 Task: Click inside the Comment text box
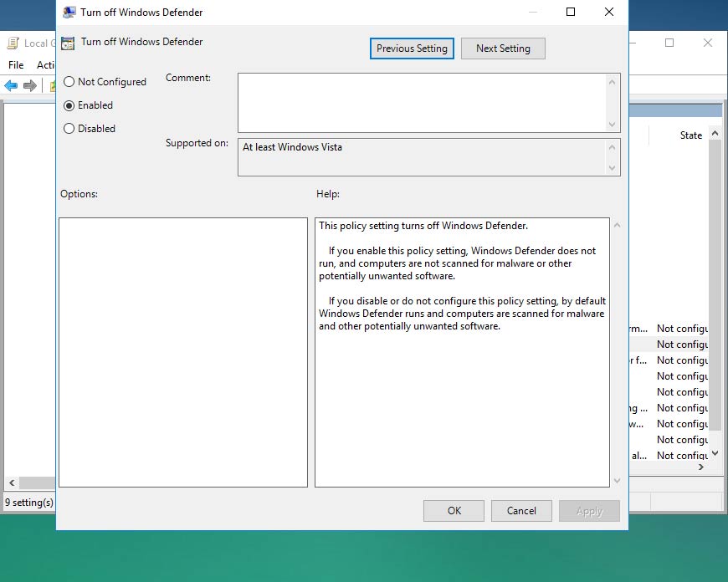[x=418, y=100]
